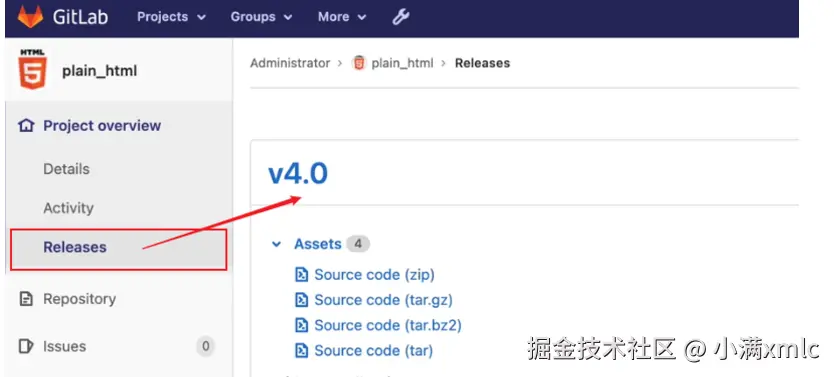The width and height of the screenshot is (834, 377).
Task: Click Releases in the breadcrumb
Action: (x=482, y=63)
